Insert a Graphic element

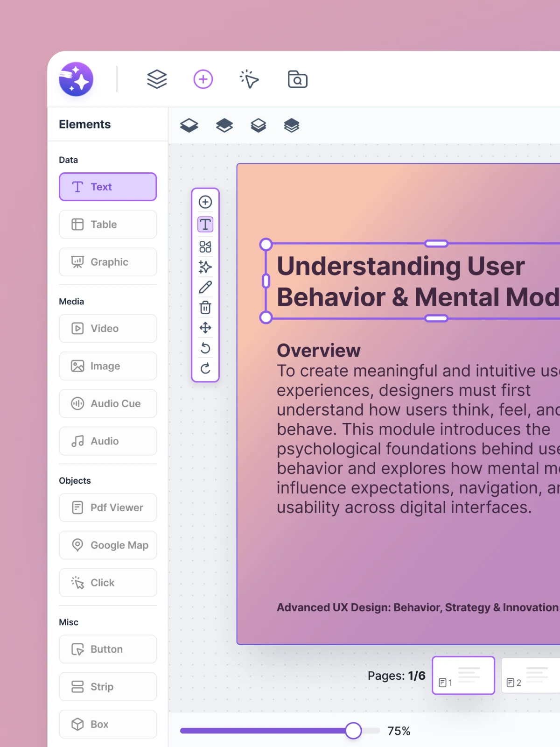tap(108, 262)
